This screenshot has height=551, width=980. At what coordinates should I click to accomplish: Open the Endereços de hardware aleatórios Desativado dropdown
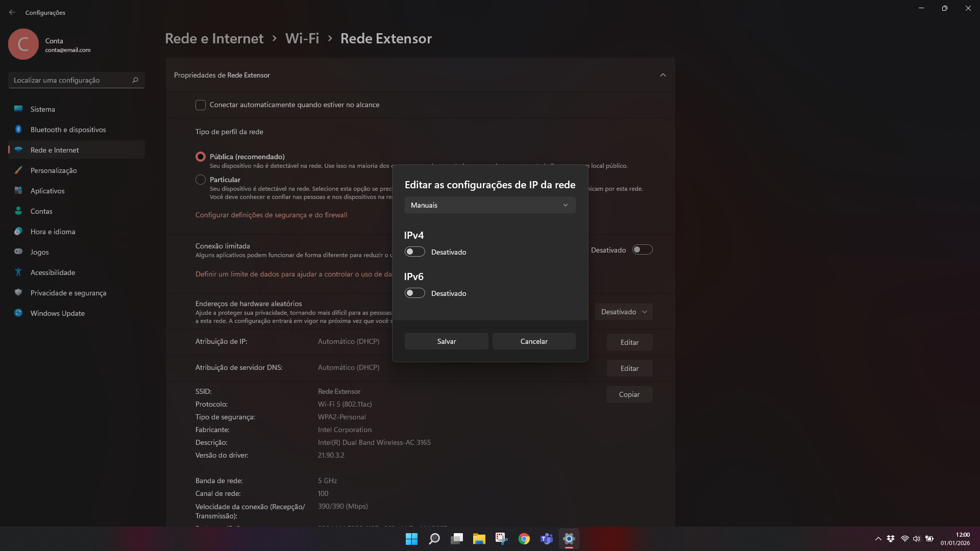tap(623, 312)
